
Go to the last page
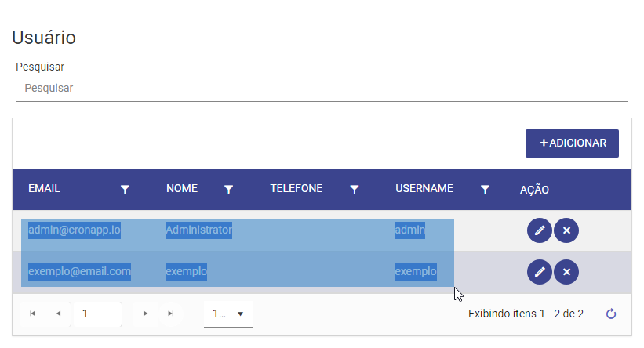coord(170,314)
